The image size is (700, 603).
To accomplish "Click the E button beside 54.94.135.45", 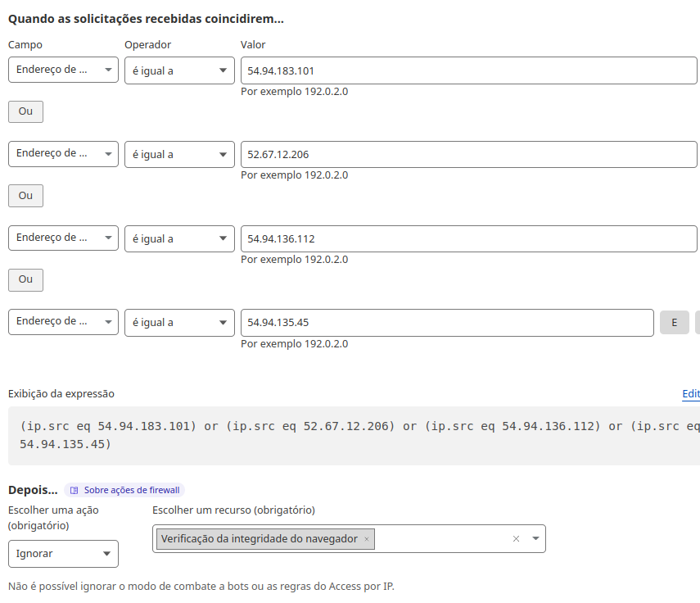I will (x=675, y=323).
